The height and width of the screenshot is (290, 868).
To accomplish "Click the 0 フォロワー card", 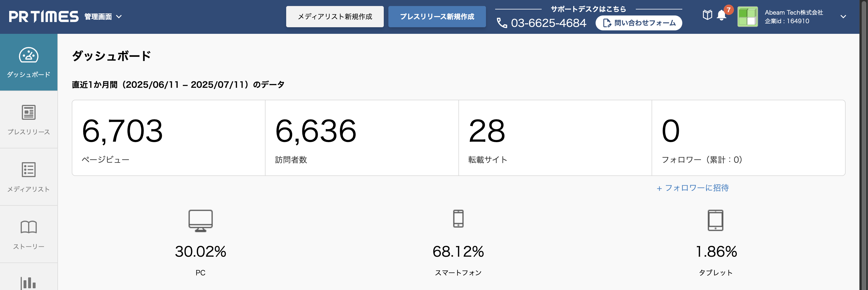I will tap(748, 138).
